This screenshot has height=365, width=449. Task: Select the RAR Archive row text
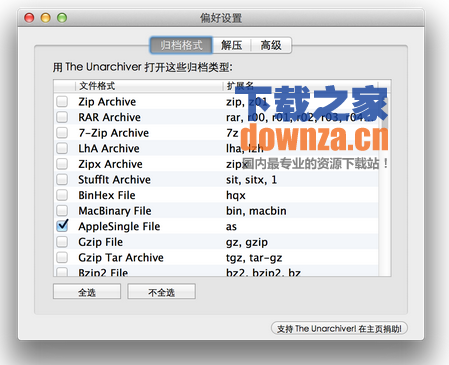click(x=110, y=117)
